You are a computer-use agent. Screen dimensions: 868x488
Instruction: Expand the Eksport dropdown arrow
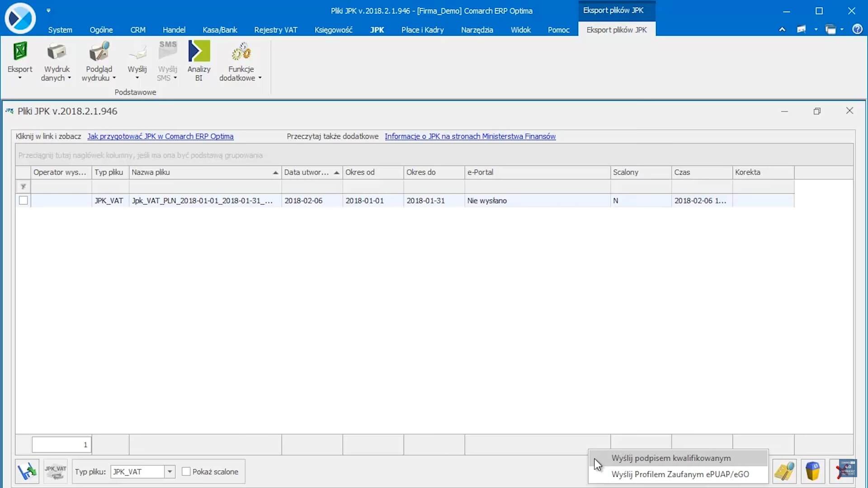coord(20,78)
